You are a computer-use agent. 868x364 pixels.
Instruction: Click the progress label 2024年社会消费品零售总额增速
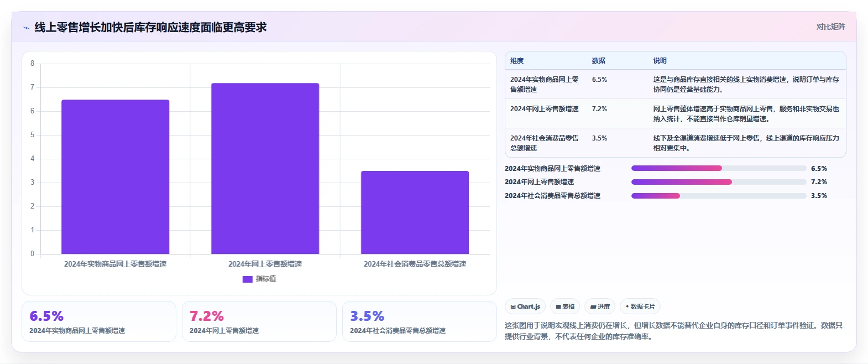[x=552, y=196]
